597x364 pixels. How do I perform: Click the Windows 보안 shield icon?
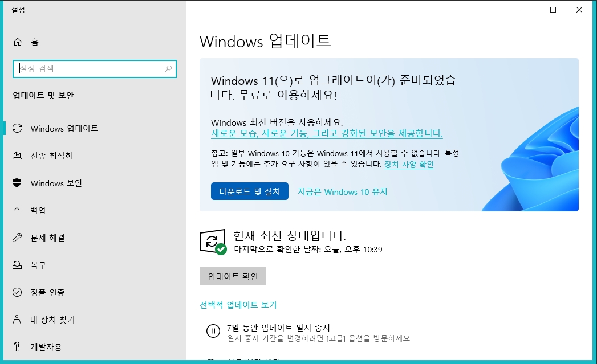tap(17, 183)
